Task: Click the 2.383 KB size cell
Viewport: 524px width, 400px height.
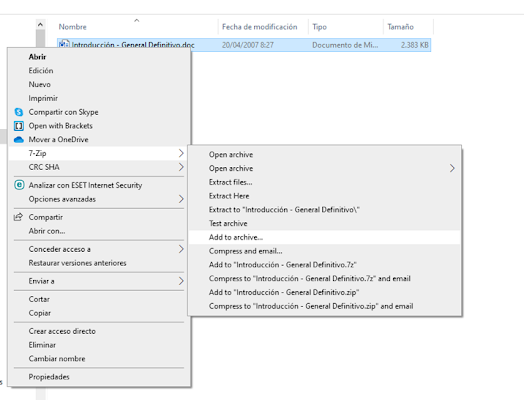Action: point(415,45)
